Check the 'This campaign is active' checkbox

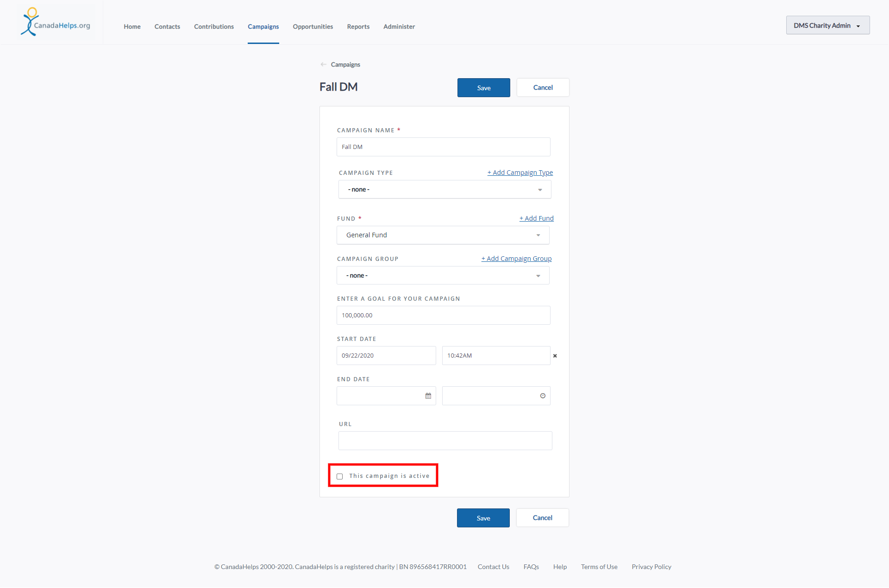pyautogui.click(x=340, y=477)
